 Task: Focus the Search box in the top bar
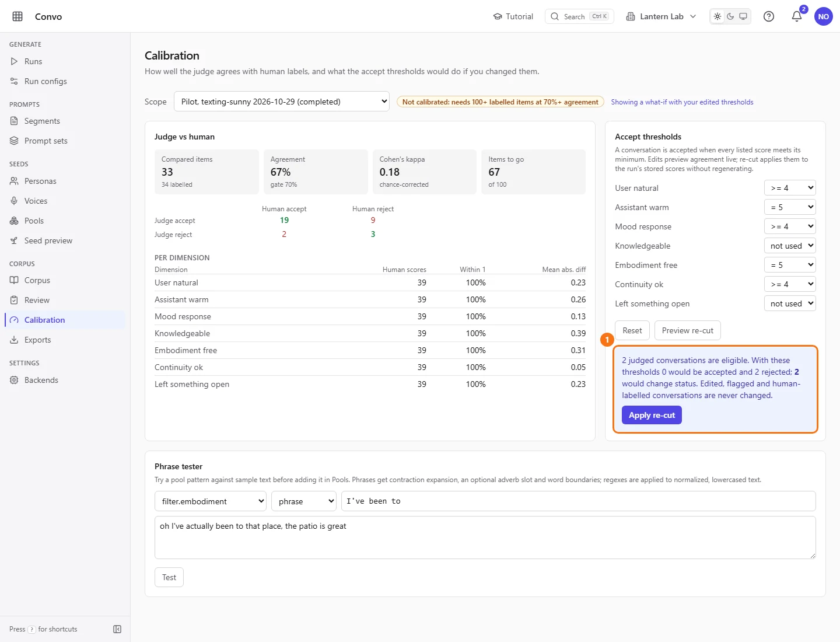point(579,16)
